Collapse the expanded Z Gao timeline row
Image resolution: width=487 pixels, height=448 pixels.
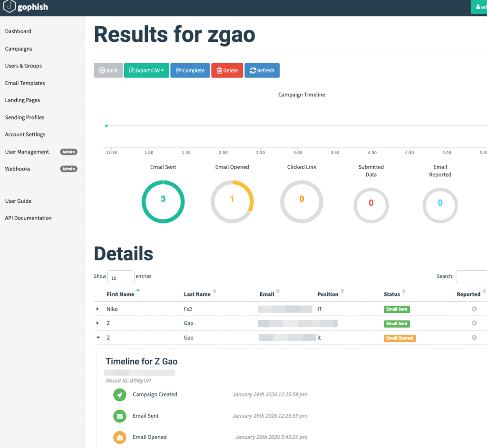(98, 338)
